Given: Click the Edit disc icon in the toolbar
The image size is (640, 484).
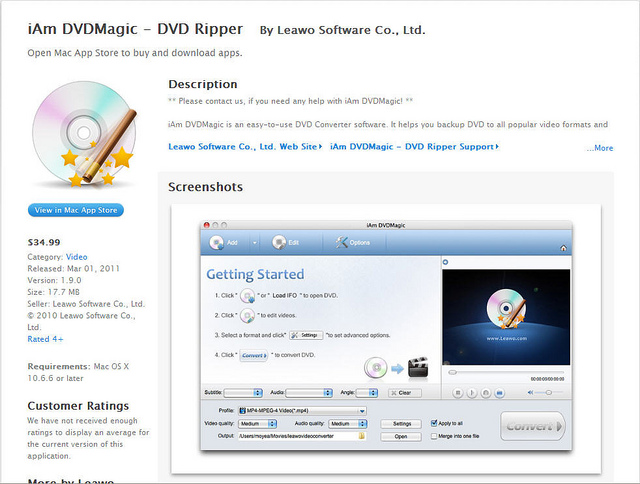Looking at the screenshot, I should tap(279, 242).
